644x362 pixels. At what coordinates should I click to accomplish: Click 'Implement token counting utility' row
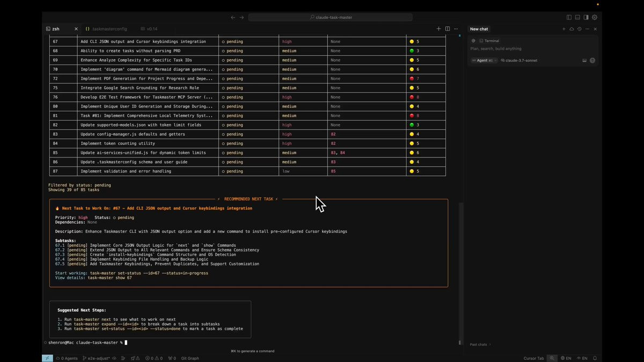point(247,143)
